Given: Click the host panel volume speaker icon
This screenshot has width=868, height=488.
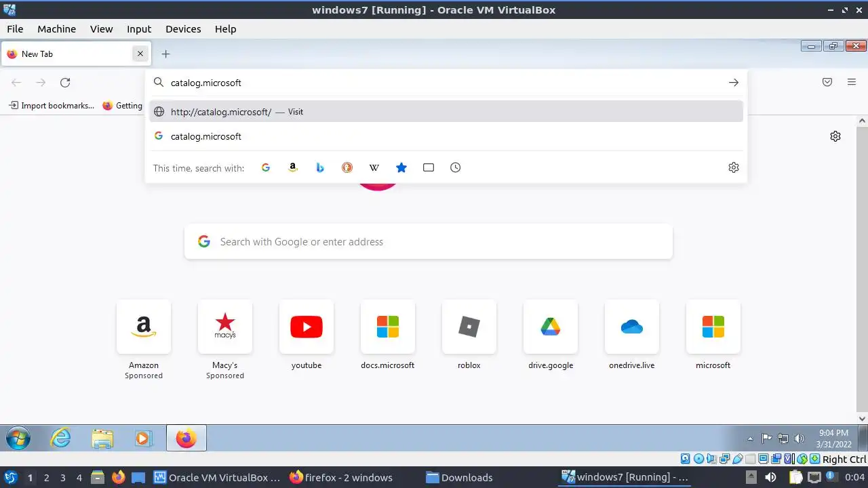Looking at the screenshot, I should tap(770, 477).
